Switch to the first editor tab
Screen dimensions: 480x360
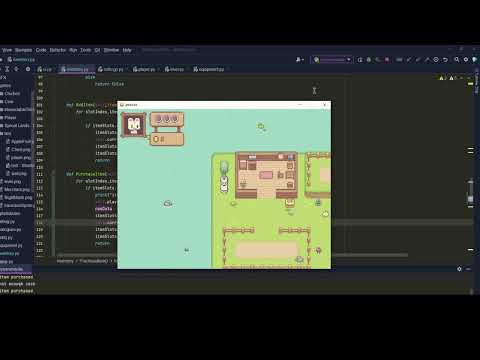(x=45, y=69)
